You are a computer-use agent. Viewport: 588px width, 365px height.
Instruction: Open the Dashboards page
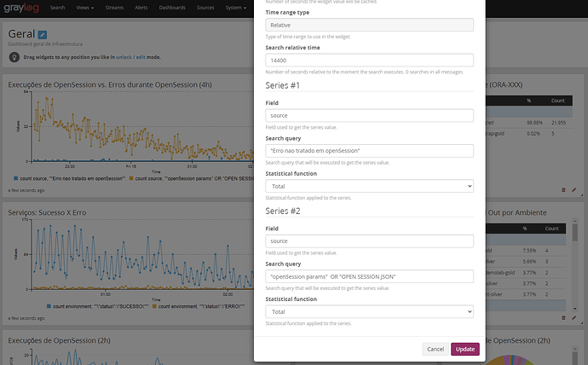point(172,8)
